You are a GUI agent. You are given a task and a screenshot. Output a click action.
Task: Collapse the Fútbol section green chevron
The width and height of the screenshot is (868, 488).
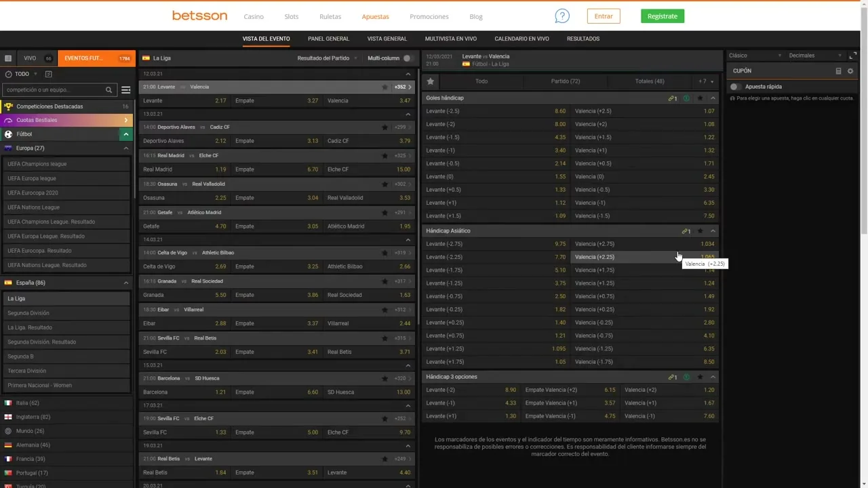tap(126, 134)
